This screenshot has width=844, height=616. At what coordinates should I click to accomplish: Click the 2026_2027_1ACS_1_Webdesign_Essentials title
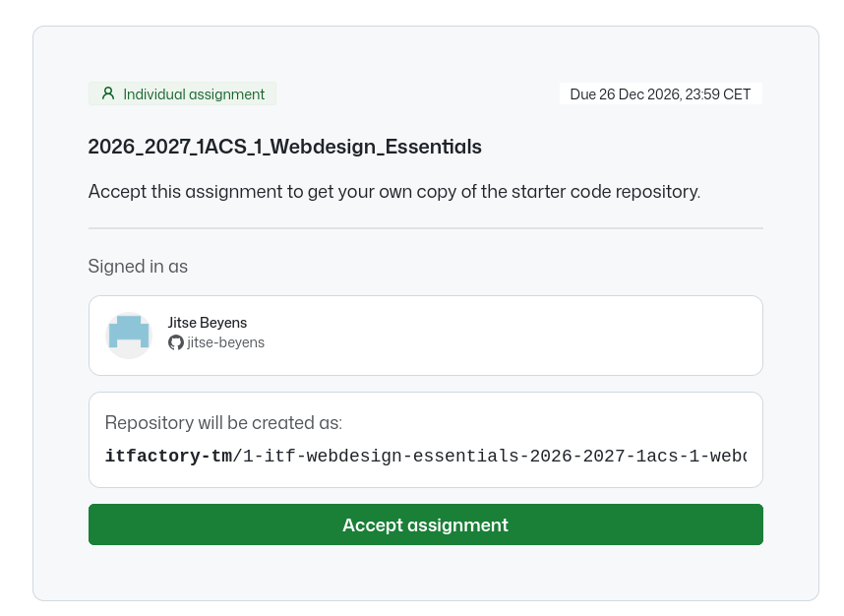pyautogui.click(x=284, y=147)
